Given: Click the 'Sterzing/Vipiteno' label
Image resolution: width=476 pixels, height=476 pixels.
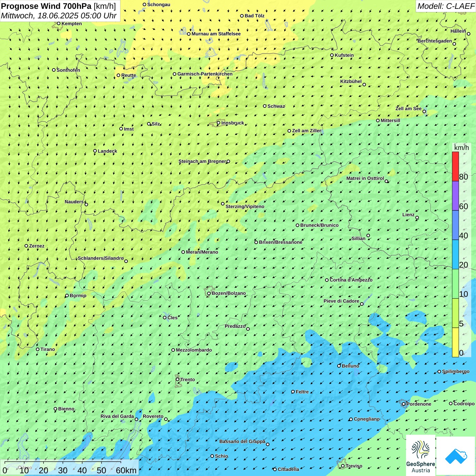Looking at the screenshot, I should pyautogui.click(x=245, y=206).
